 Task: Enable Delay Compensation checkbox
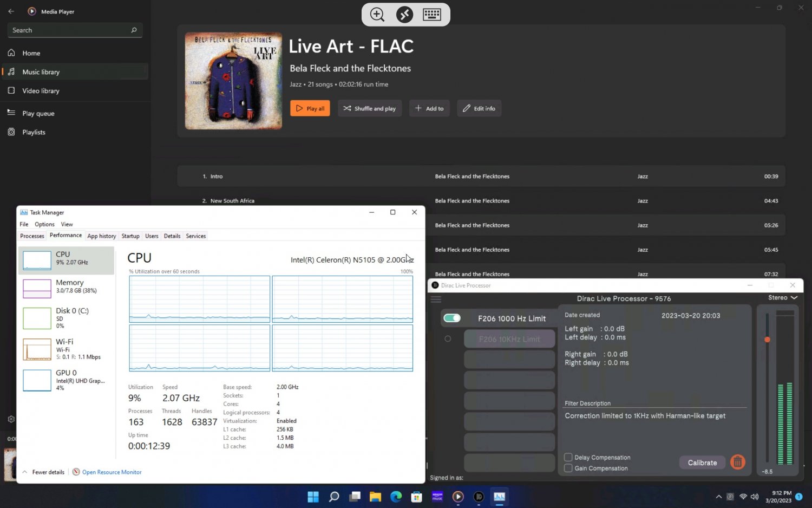tap(568, 457)
